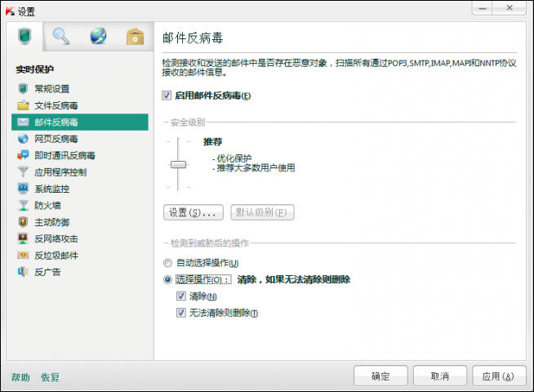Viewport: 534px width, 392px height.
Task: Click the funnel icon beside 应用程序控制
Action: pos(23,171)
